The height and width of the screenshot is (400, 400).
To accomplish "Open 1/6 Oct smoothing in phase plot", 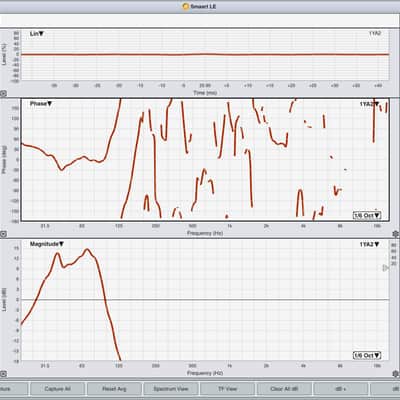I will click(367, 215).
